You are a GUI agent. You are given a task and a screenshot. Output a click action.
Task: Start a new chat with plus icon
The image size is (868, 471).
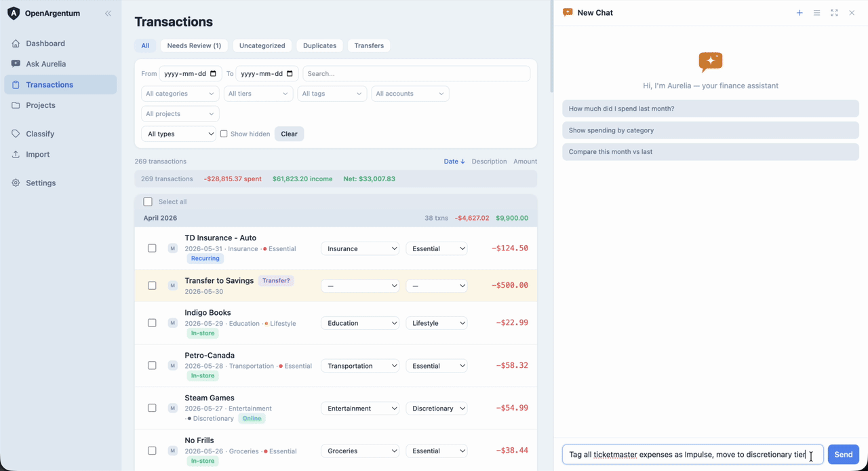800,13
